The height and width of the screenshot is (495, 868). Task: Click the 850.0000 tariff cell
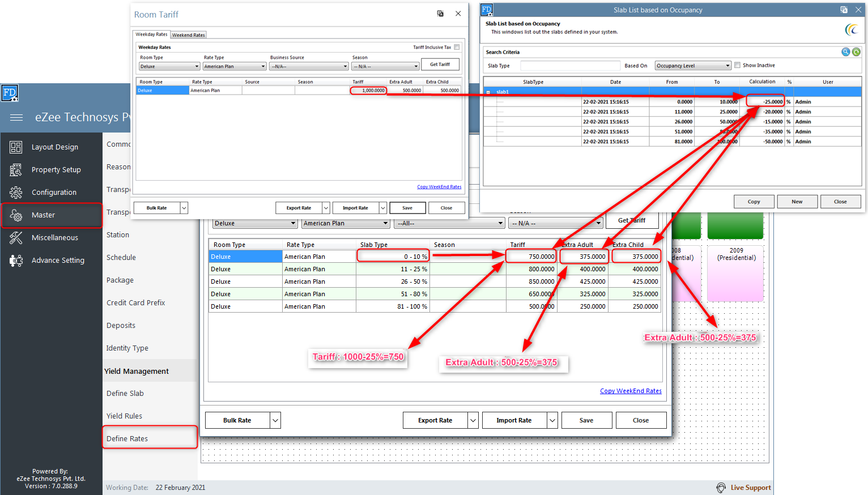tap(530, 281)
